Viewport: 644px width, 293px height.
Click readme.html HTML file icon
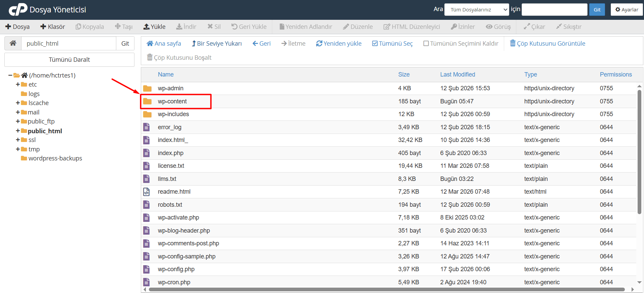(147, 192)
